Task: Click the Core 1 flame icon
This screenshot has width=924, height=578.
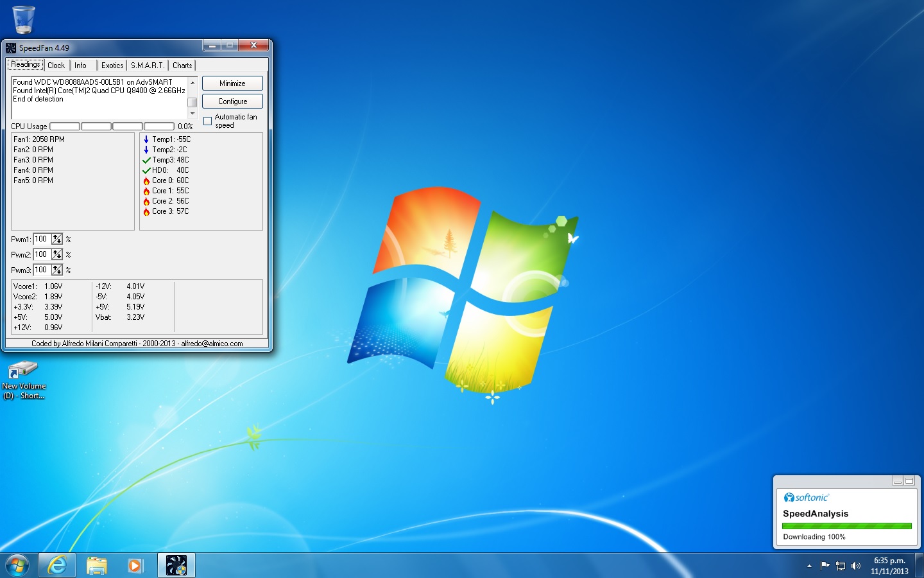Action: point(146,191)
